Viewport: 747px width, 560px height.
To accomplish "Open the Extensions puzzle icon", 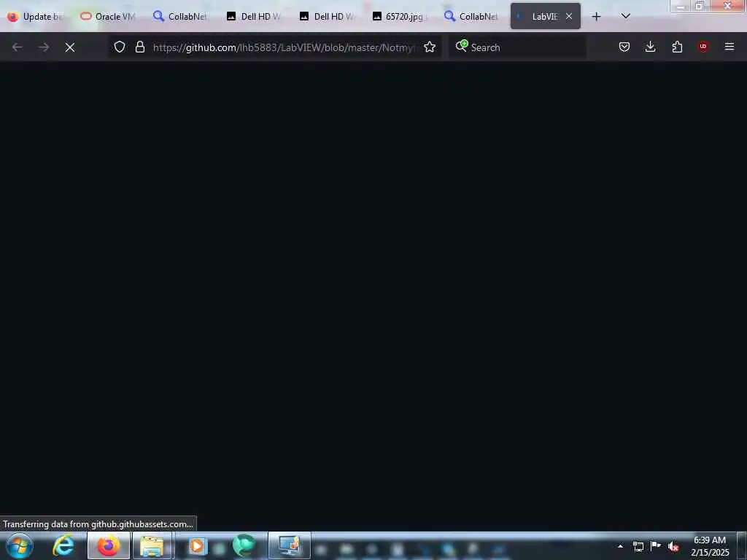I will coord(677,47).
